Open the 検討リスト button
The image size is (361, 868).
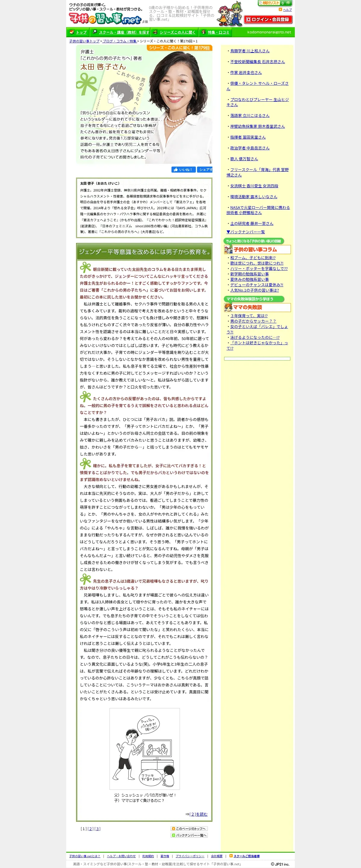point(269,3)
